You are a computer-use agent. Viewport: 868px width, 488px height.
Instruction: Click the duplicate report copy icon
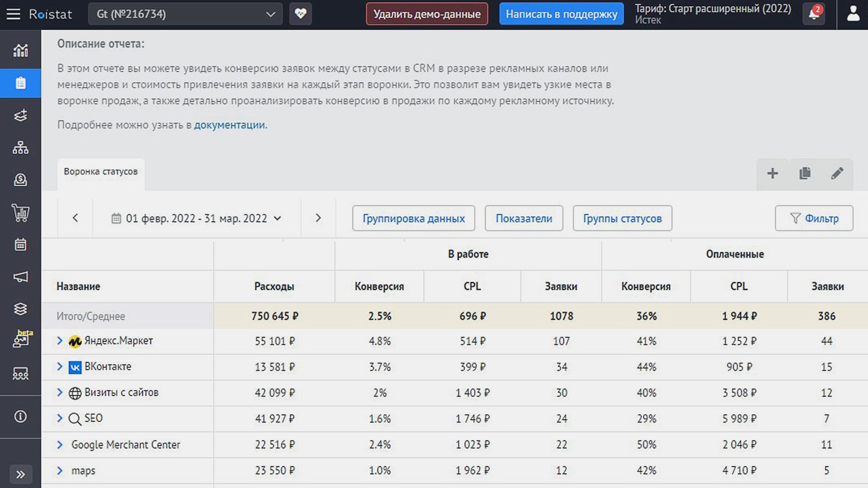(805, 174)
